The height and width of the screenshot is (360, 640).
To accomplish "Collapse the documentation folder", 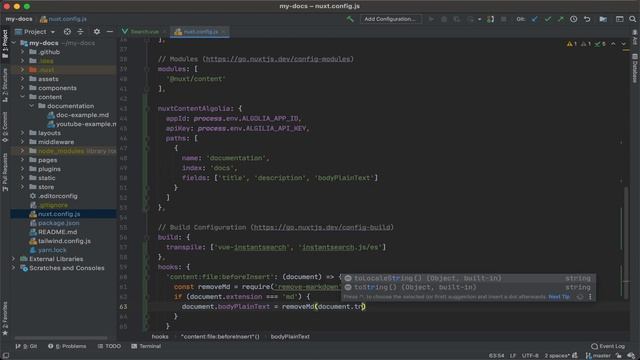I will click(31, 106).
